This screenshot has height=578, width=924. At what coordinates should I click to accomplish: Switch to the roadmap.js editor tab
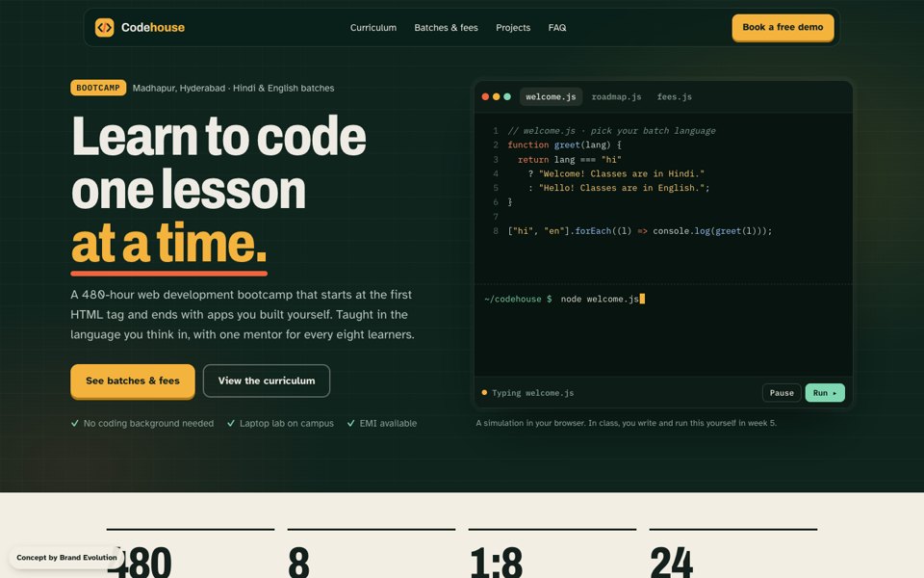pos(616,96)
